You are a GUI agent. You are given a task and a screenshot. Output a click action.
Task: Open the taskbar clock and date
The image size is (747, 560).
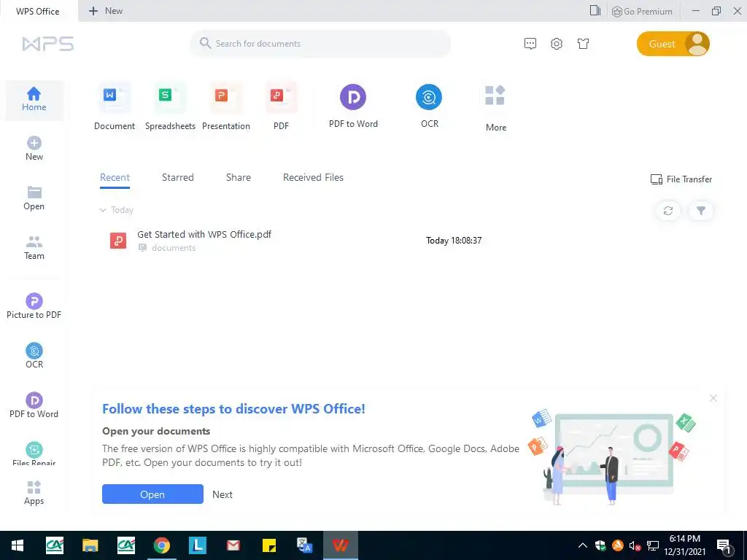coord(685,545)
